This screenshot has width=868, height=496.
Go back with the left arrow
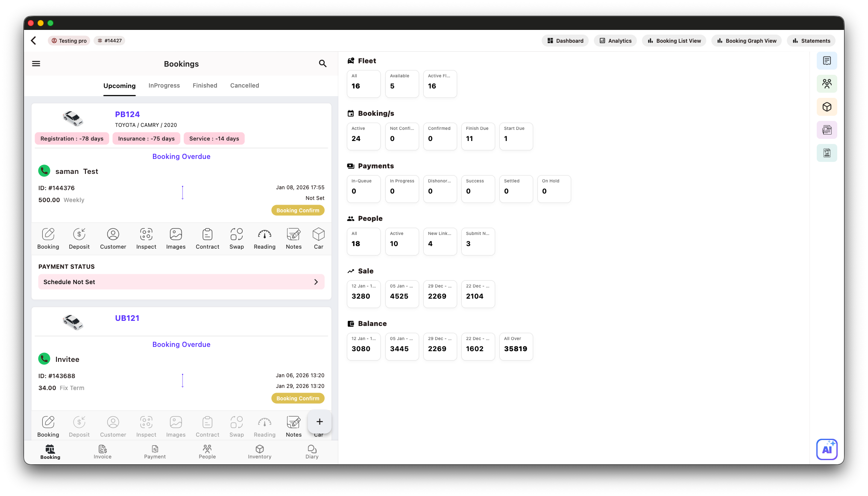[34, 41]
